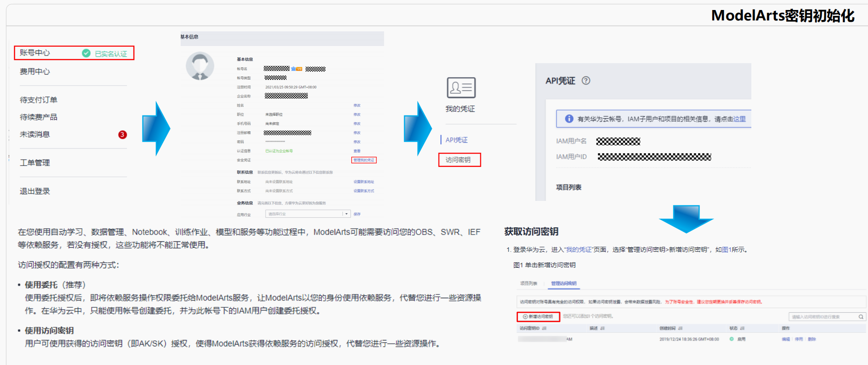Click the 使用访问密钥 bullet heading
868x365 pixels.
pos(49,330)
